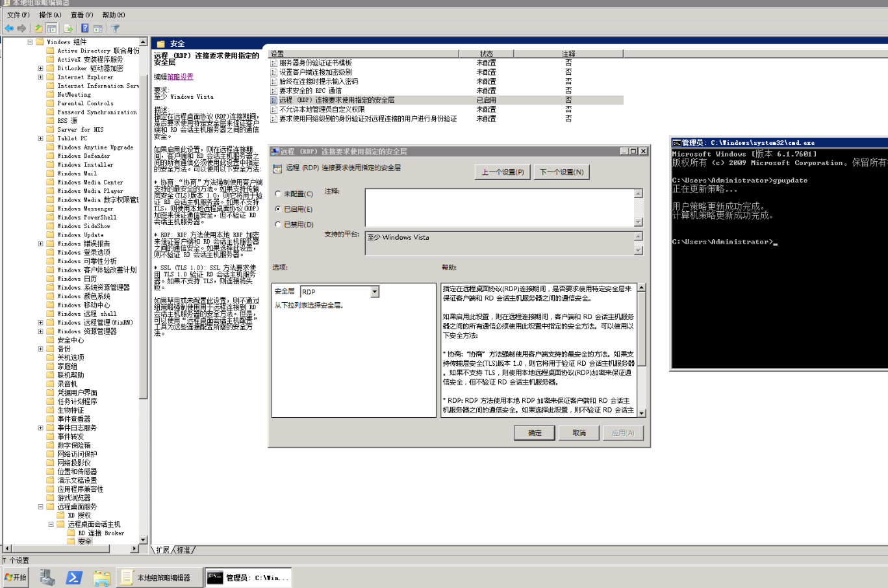Click the RDP policy dialog title icon
This screenshot has height=588, width=888.
[x=275, y=151]
